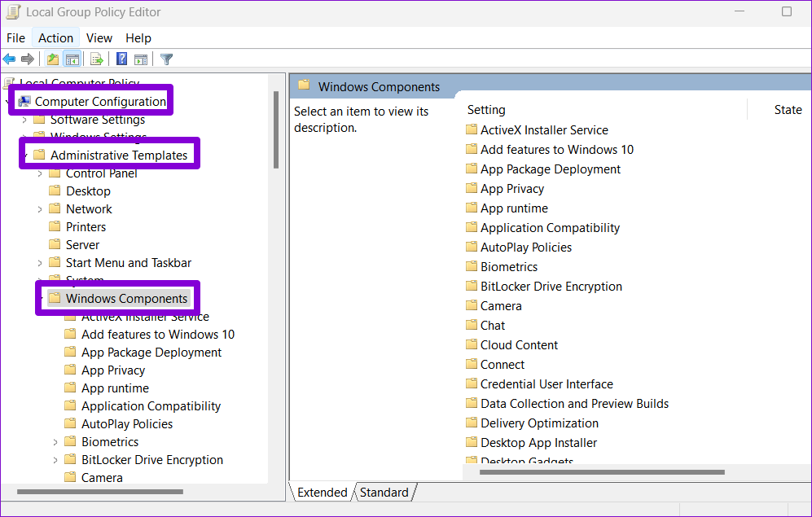Expand the Biometrics tree node
This screenshot has height=517, width=812.
[55, 442]
